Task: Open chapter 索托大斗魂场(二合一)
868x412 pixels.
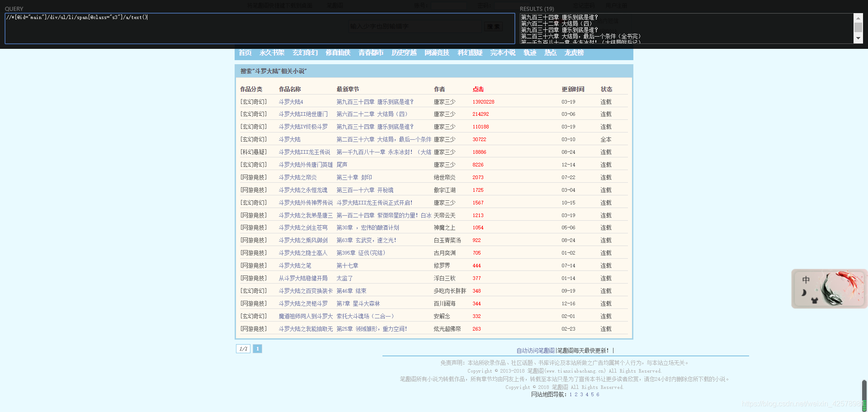Action: tap(365, 317)
